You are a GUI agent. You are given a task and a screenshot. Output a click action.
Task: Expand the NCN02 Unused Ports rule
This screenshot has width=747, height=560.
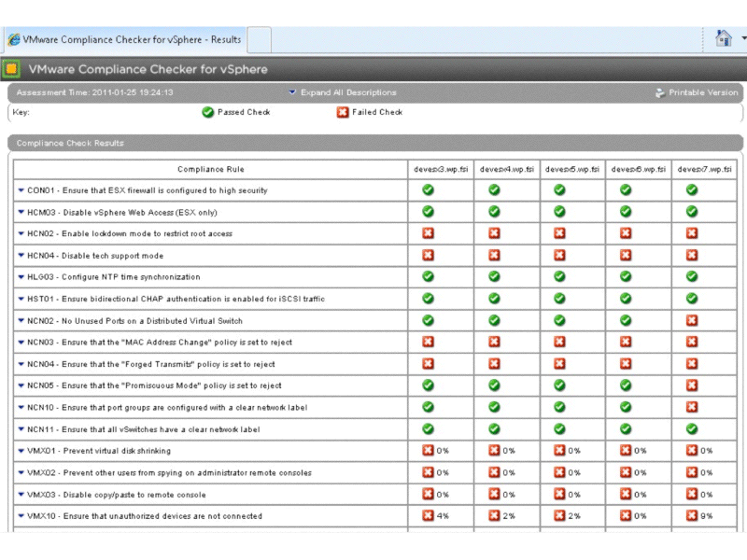[x=21, y=320]
